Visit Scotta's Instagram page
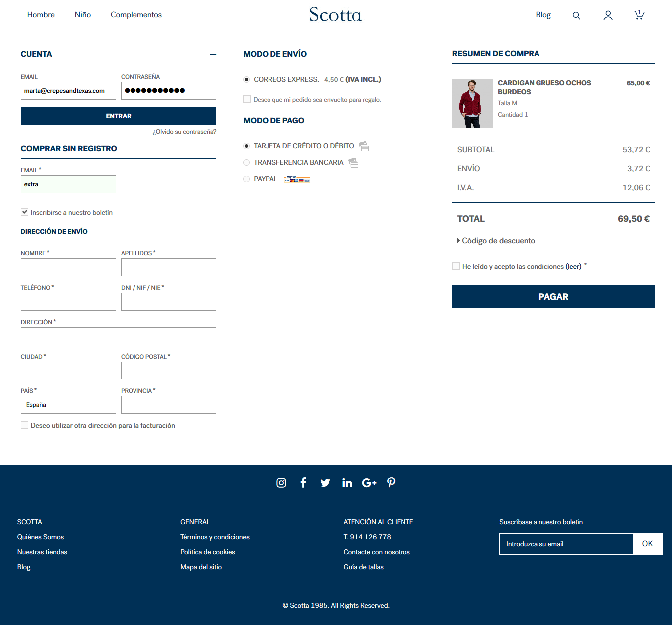Viewport: 672px width, 625px height. pos(281,483)
